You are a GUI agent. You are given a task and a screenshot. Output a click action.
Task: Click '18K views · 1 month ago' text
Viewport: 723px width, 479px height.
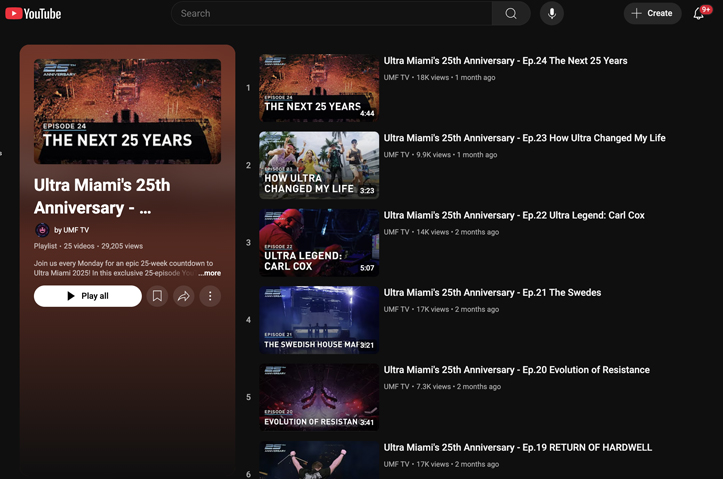(x=456, y=77)
